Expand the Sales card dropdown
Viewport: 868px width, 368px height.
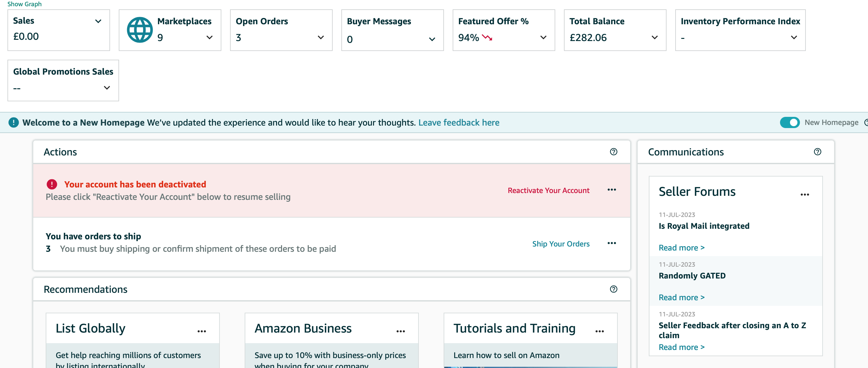[98, 21]
